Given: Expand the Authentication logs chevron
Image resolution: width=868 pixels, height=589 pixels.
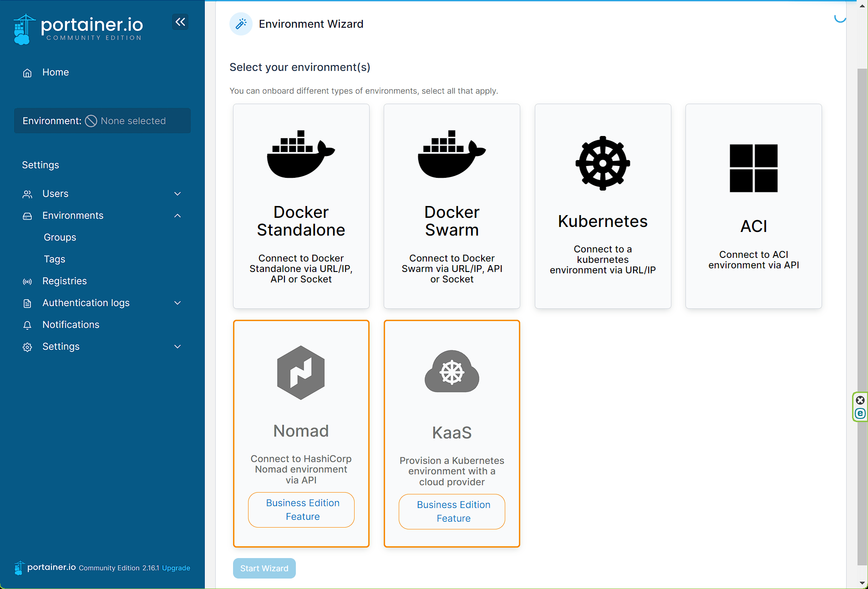Looking at the screenshot, I should click(178, 303).
